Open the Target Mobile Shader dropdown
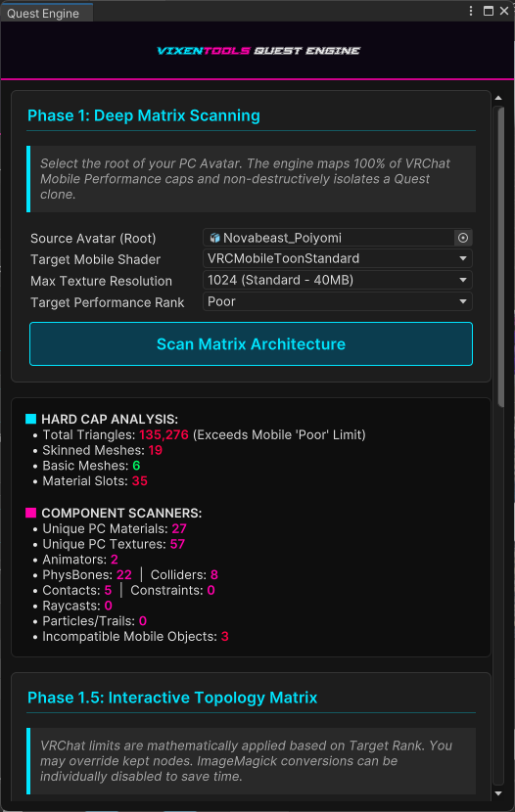This screenshot has width=515, height=812. click(337, 258)
